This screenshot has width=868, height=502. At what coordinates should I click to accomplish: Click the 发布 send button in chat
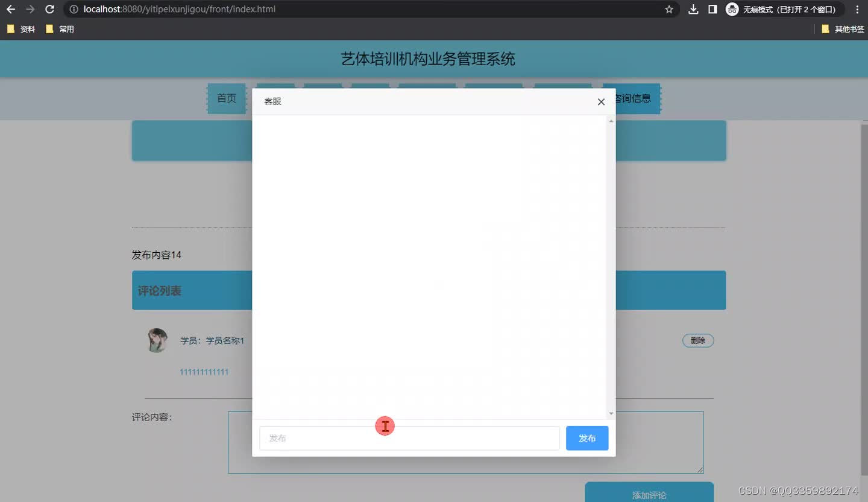pyautogui.click(x=587, y=438)
